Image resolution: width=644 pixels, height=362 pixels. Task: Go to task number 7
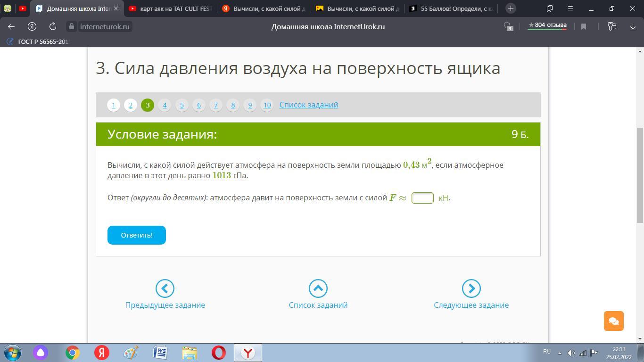(215, 105)
